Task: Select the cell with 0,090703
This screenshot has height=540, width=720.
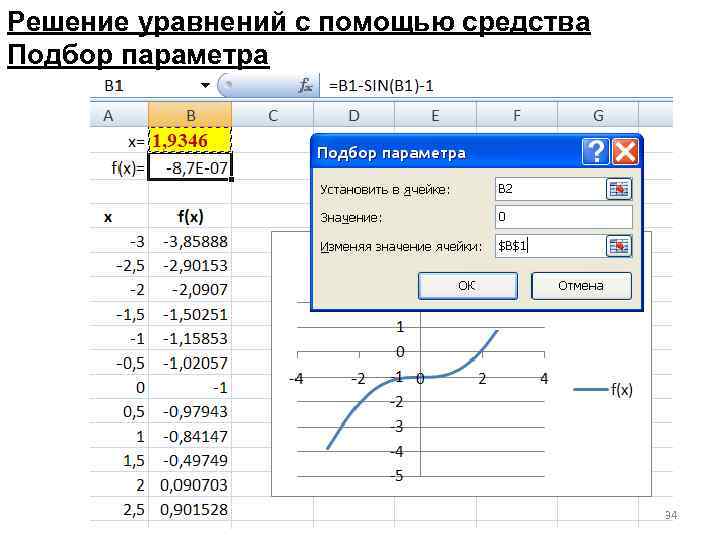Action: point(190,485)
